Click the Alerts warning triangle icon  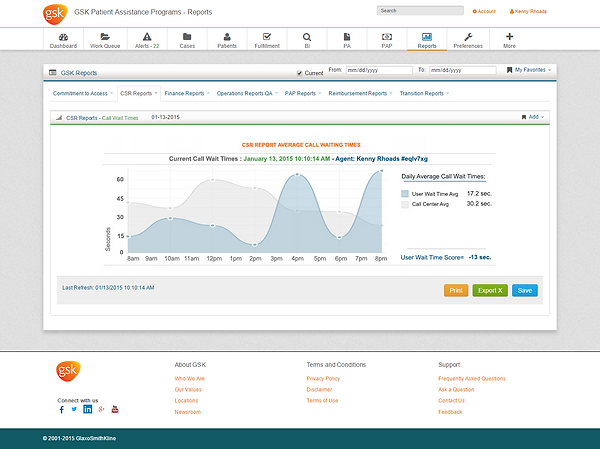(x=147, y=37)
